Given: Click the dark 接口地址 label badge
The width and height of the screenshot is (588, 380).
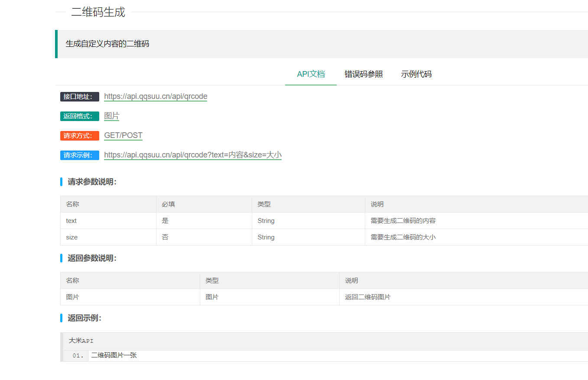Looking at the screenshot, I should pyautogui.click(x=79, y=97).
